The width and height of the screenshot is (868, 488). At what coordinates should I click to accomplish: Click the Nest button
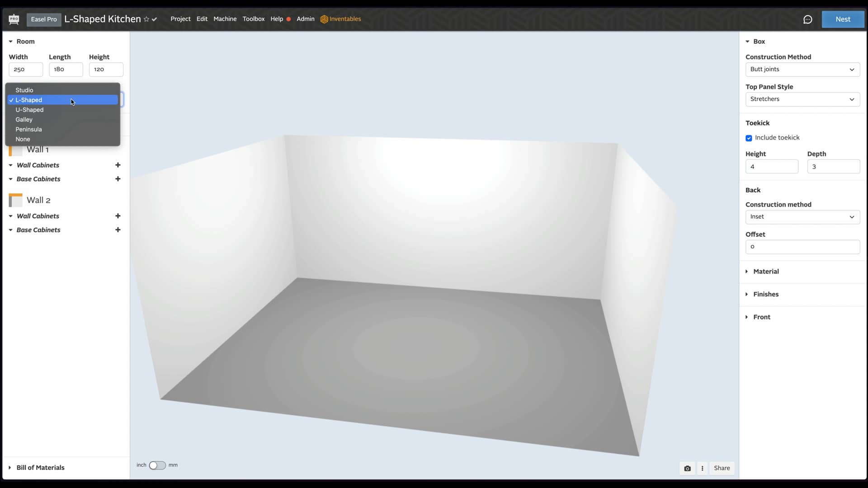click(843, 19)
